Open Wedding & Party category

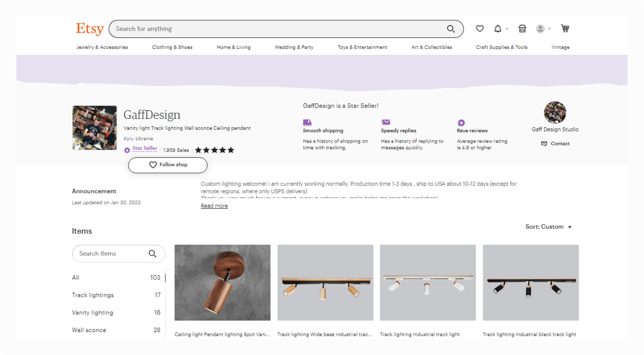pos(294,47)
